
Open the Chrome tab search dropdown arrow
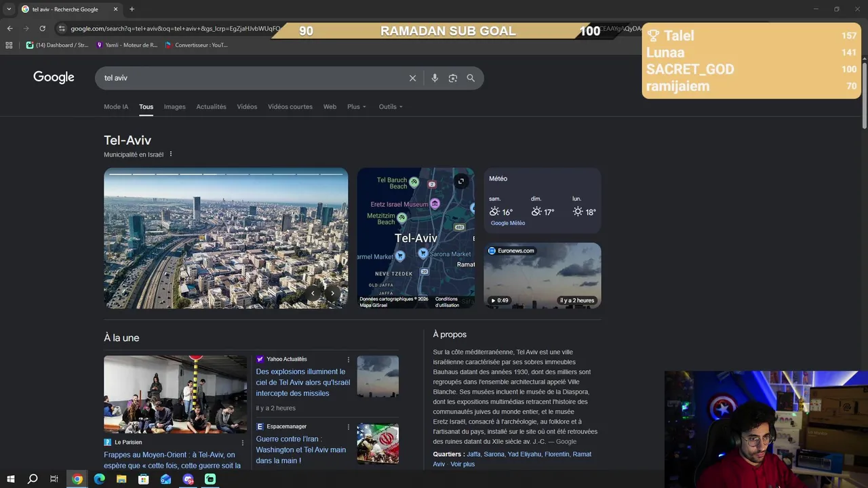(x=9, y=9)
